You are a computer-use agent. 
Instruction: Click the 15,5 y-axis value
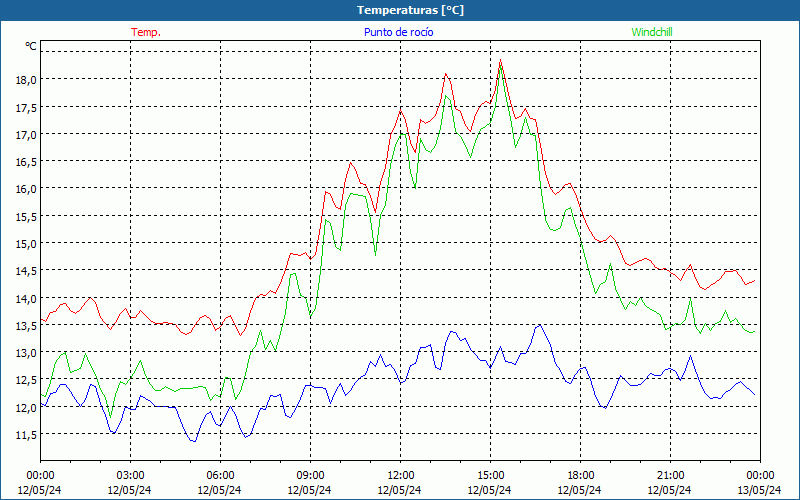(27, 216)
